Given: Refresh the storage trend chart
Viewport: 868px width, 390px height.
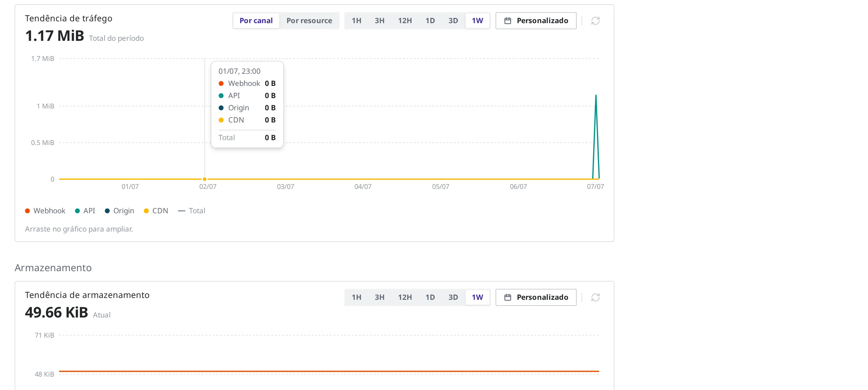Looking at the screenshot, I should [595, 297].
